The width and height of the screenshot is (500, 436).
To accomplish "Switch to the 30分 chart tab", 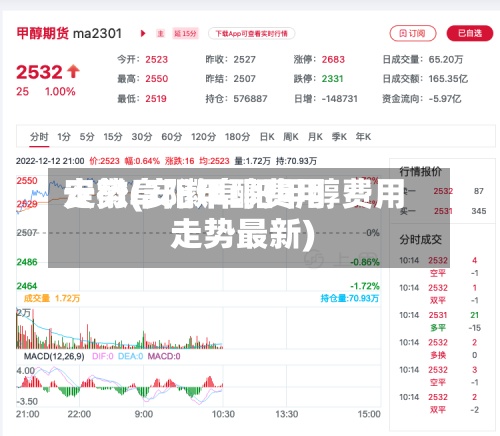I will [x=142, y=137].
